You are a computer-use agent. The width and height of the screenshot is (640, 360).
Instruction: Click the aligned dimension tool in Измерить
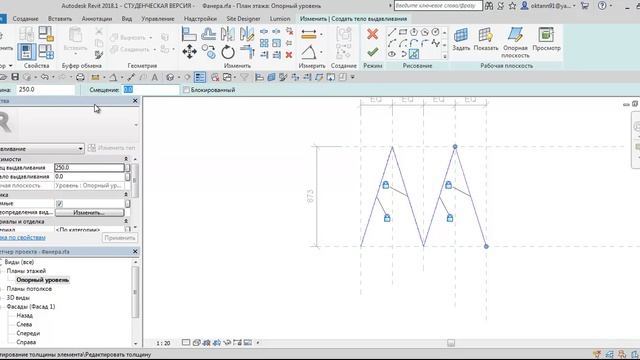(309, 35)
